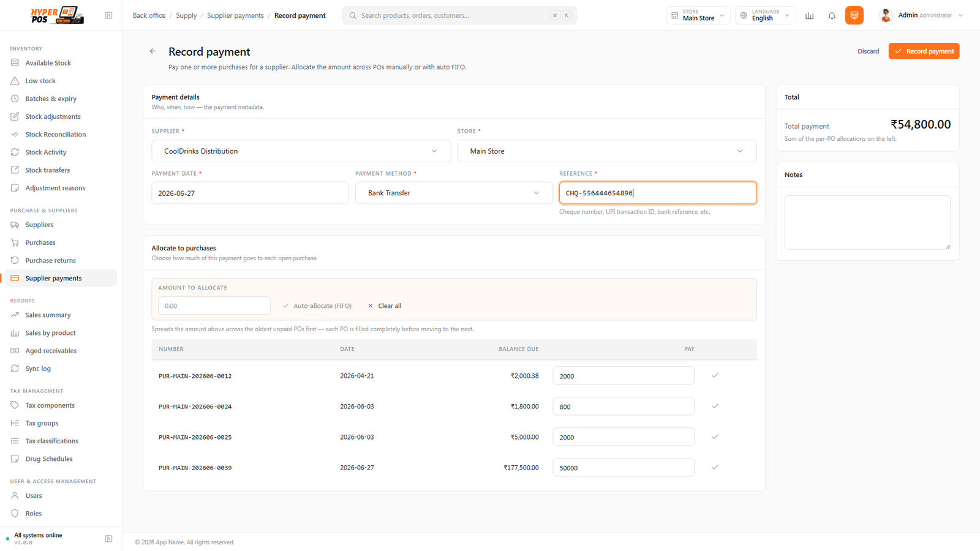980x551 pixels.
Task: Click the Payment date field
Action: click(x=250, y=193)
